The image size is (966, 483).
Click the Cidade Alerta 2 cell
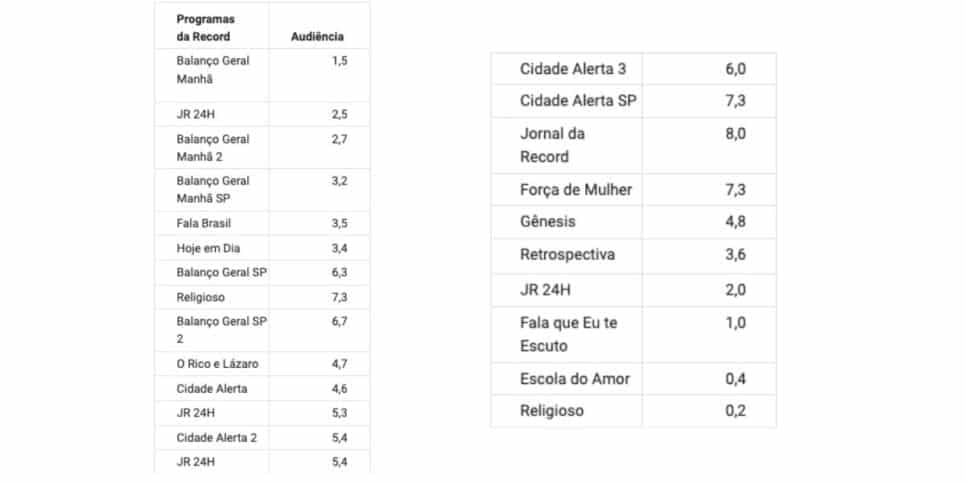coord(211,438)
